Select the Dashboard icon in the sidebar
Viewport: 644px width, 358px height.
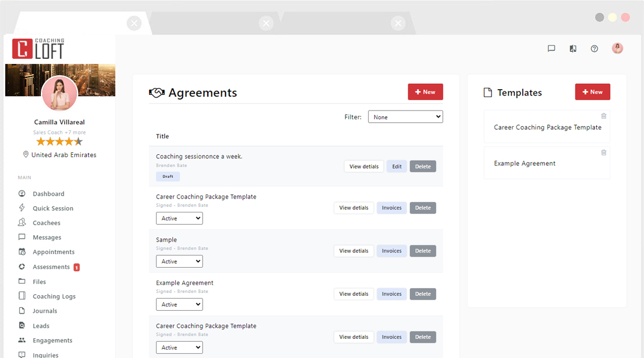pyautogui.click(x=21, y=193)
